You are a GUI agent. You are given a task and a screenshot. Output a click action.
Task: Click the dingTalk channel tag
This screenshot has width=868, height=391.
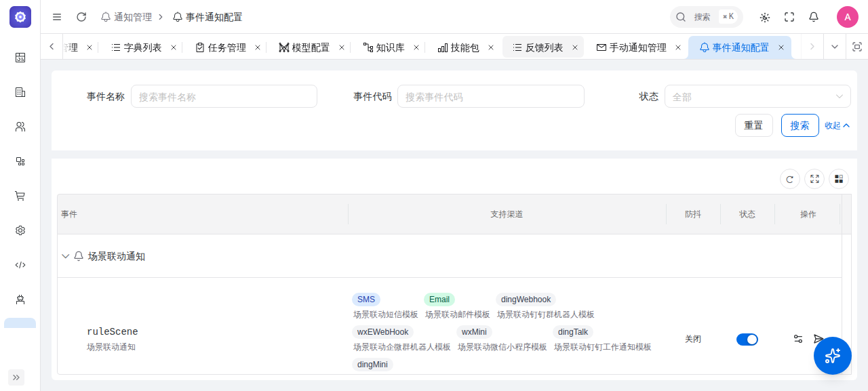(x=573, y=332)
